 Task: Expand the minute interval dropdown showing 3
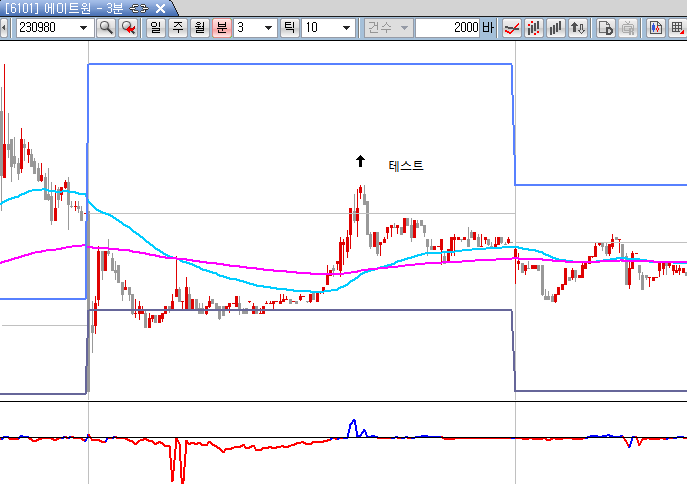[x=268, y=28]
